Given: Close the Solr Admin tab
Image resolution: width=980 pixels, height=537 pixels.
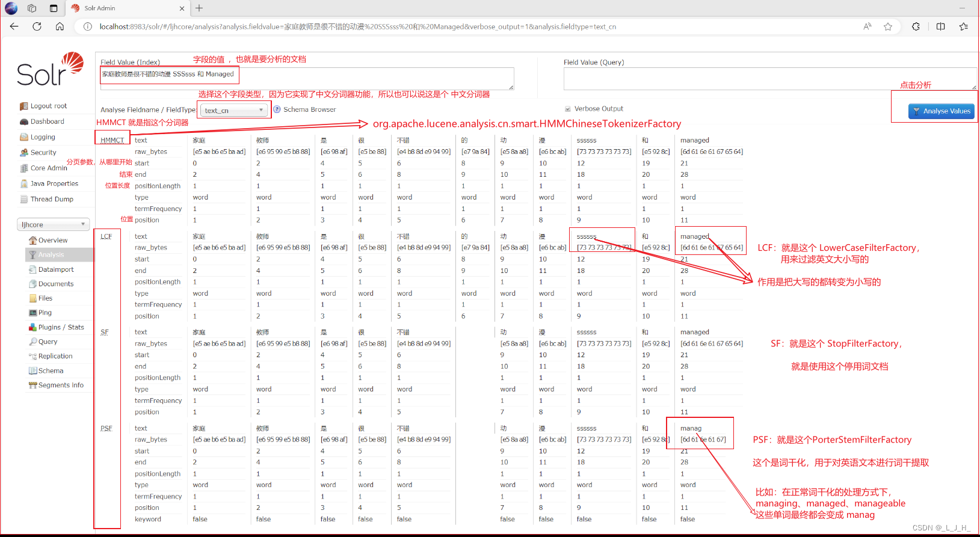Looking at the screenshot, I should 182,8.
